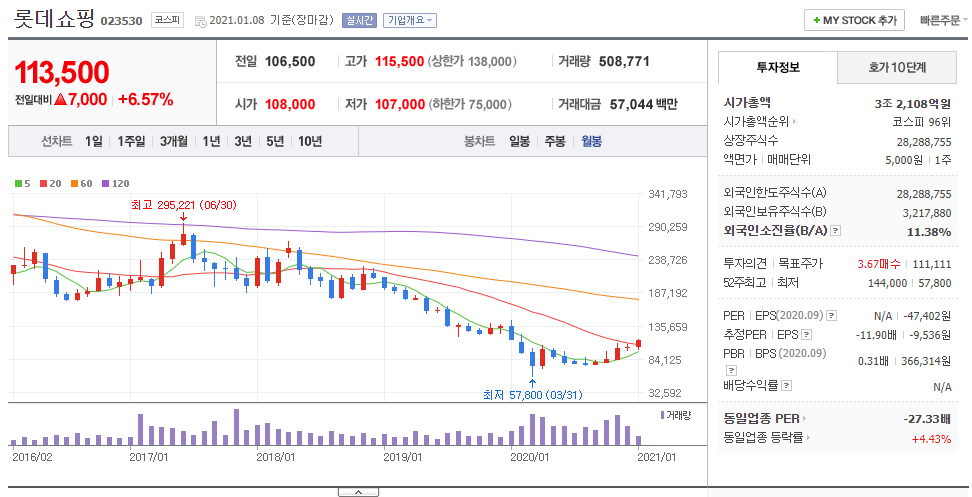Viewport: 972px width, 497px height.
Task: Click the 전일 106,500 value
Action: pyautogui.click(x=290, y=61)
